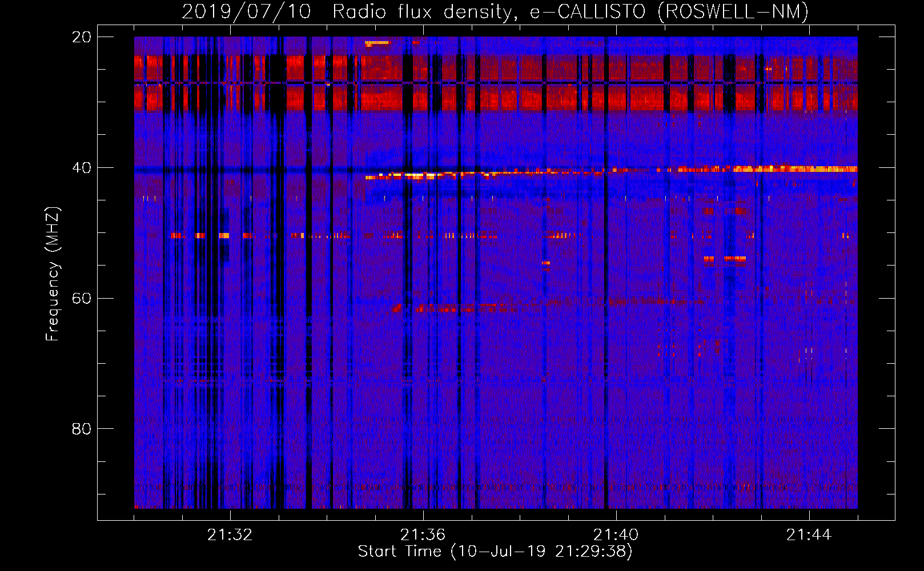Select the Frequency (MHZ) axis label
924x571 pixels.
point(53,274)
